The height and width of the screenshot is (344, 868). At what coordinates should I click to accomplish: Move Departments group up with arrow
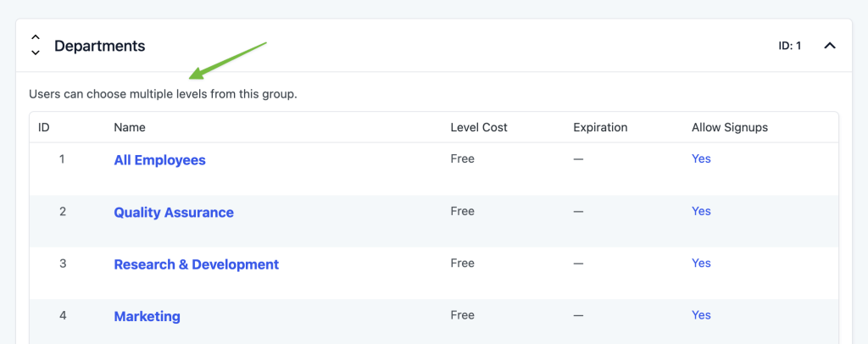36,38
